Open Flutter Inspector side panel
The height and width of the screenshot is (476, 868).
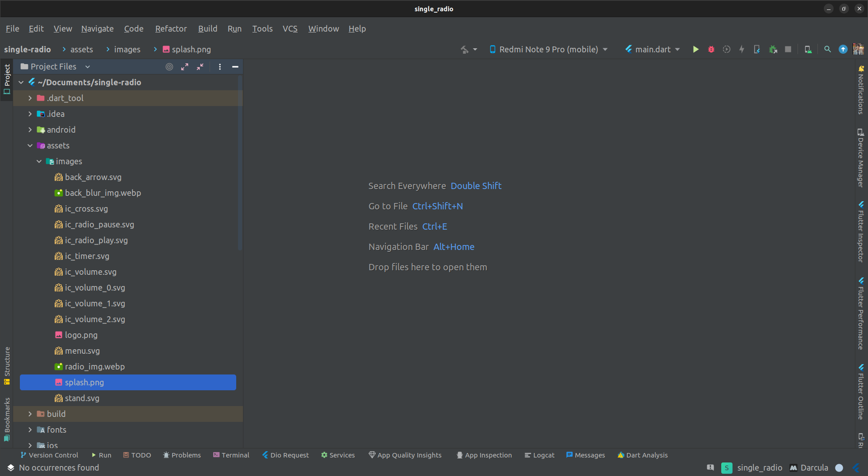click(861, 231)
